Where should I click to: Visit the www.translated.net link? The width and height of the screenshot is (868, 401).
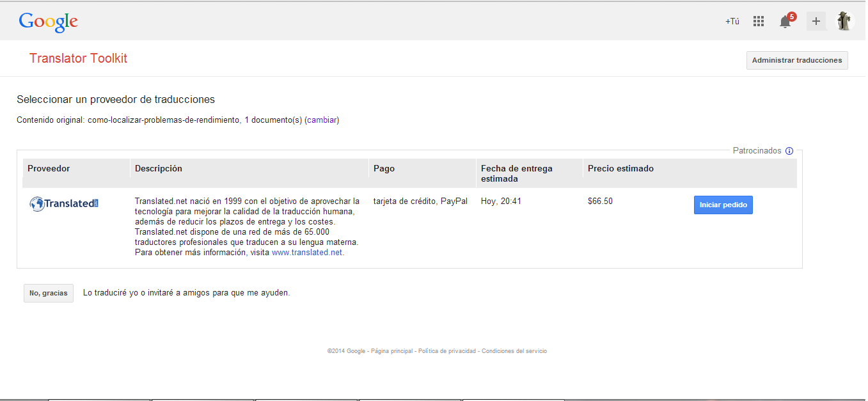307,253
